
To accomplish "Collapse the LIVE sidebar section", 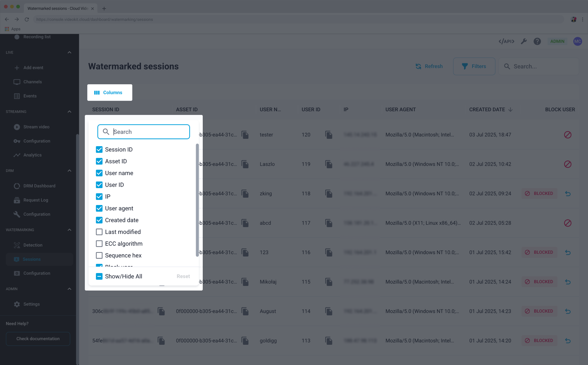I will pyautogui.click(x=70, y=52).
